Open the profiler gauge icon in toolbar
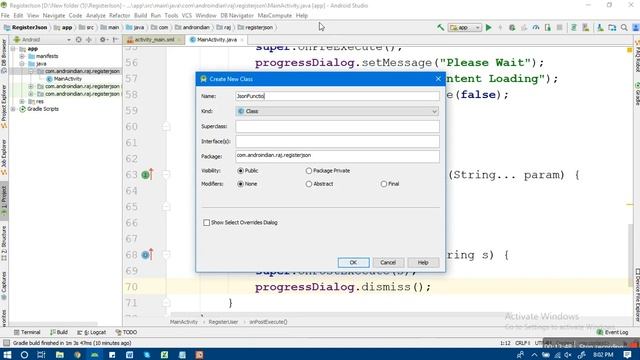 pos(536,27)
